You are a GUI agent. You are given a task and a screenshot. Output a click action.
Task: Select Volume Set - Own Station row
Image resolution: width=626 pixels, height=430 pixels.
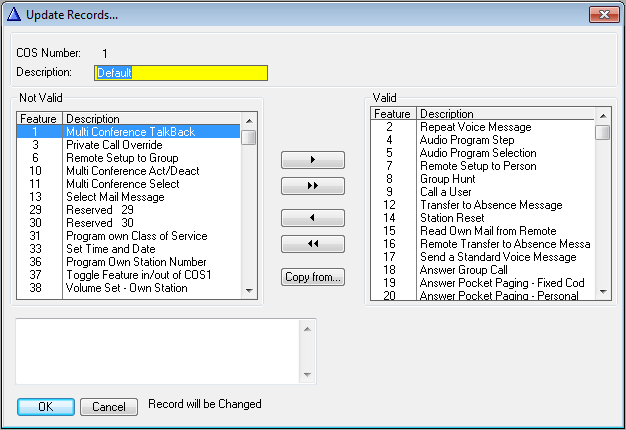pos(129,288)
